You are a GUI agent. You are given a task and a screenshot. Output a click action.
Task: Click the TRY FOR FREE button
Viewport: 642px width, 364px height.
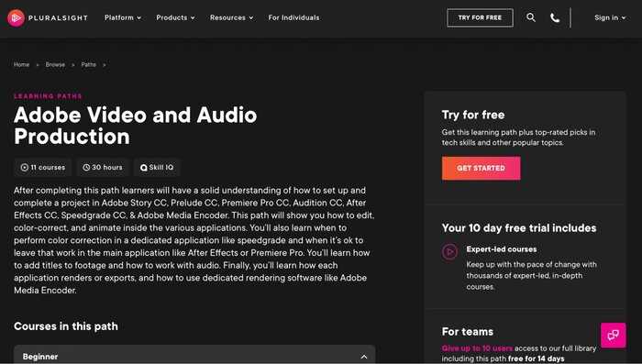[480, 17]
